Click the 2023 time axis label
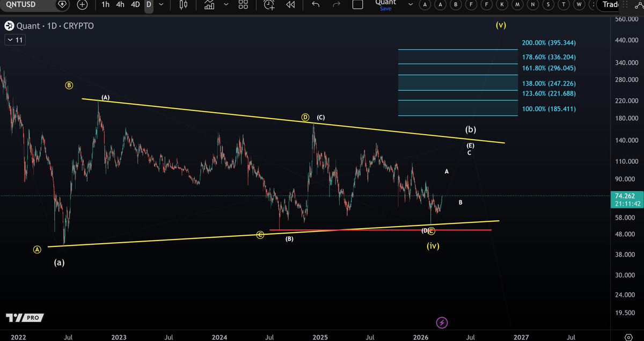 coord(119,337)
